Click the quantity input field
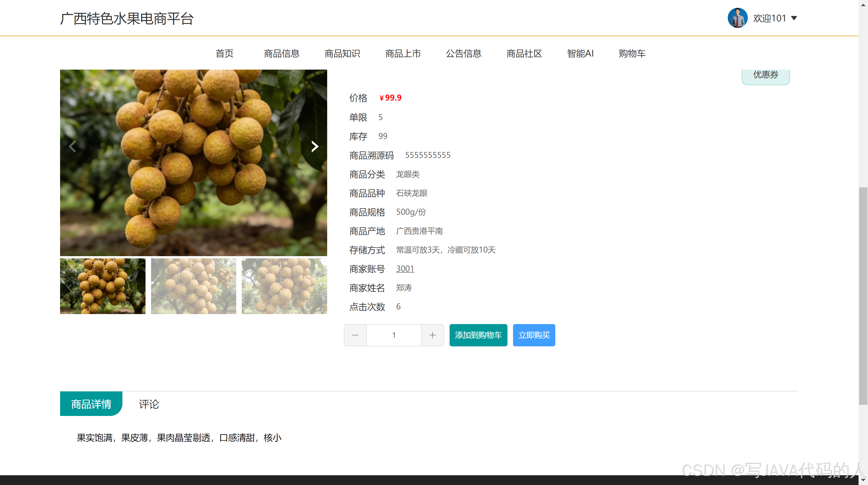This screenshot has height=485, width=868. tap(394, 335)
